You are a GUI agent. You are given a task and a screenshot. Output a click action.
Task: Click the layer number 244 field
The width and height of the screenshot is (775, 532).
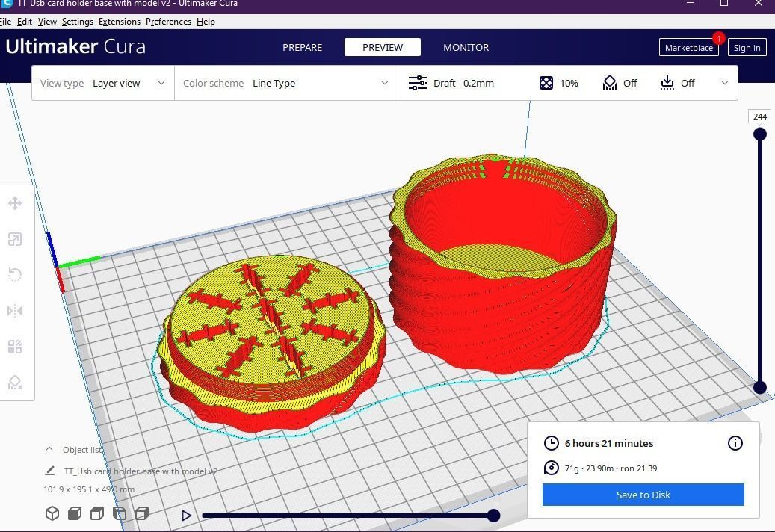coord(759,117)
